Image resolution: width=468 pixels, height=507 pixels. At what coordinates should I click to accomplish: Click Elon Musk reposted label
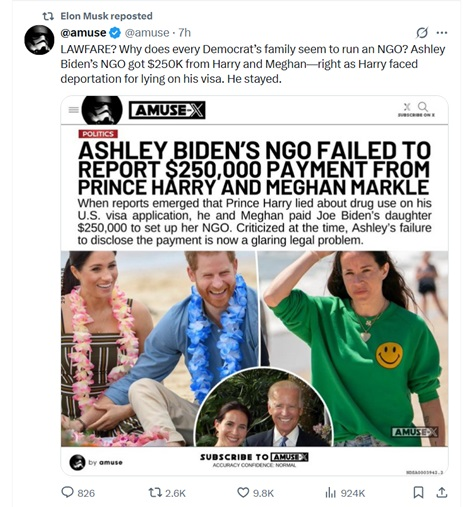point(106,16)
